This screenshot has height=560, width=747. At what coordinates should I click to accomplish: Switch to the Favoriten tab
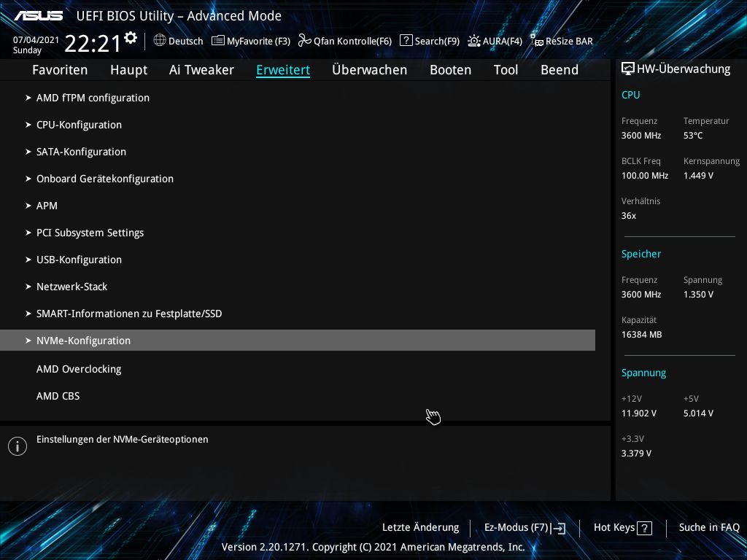coord(60,70)
